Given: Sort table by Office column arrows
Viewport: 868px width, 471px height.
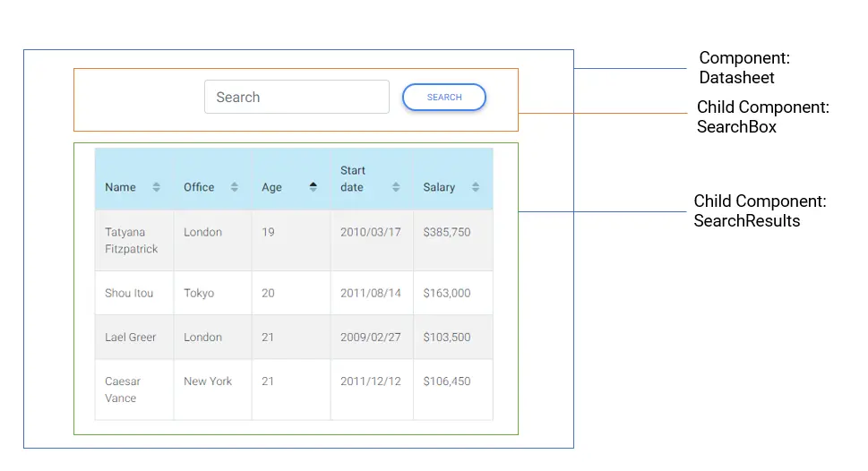Looking at the screenshot, I should (234, 187).
